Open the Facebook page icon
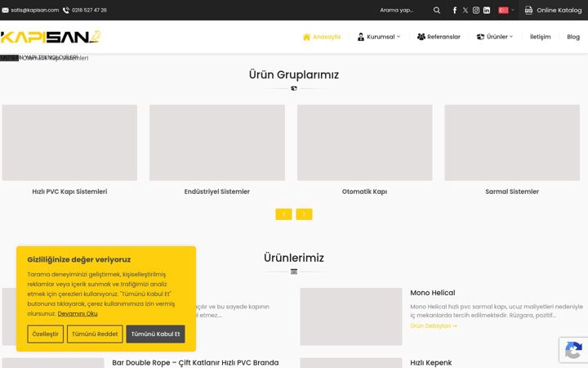Screen dimensions: 588x368 click(455, 10)
